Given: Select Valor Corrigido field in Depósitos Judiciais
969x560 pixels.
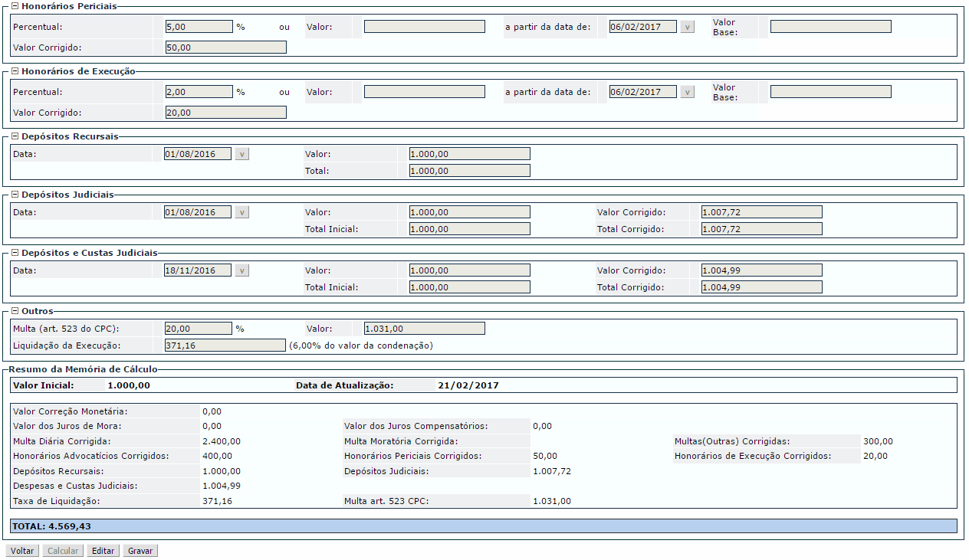Looking at the screenshot, I should click(x=762, y=212).
